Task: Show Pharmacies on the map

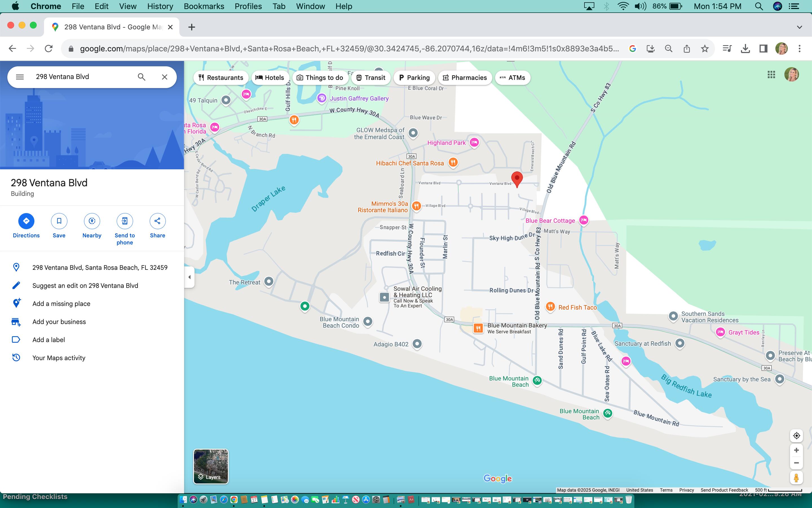Action: tap(465, 78)
